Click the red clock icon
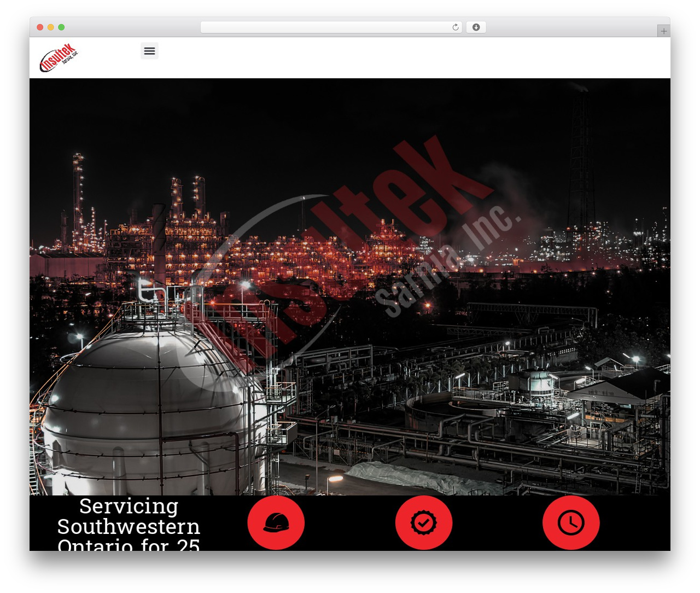The width and height of the screenshot is (700, 593). click(x=571, y=522)
